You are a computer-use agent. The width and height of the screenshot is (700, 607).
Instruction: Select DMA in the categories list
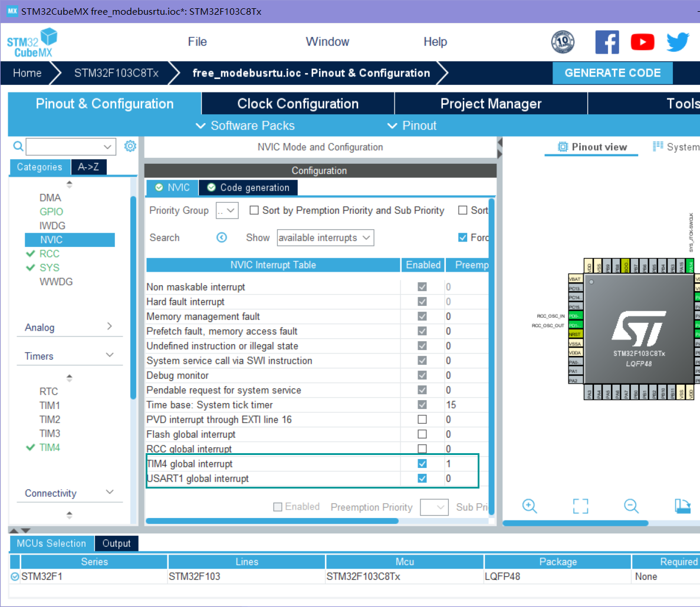(50, 197)
